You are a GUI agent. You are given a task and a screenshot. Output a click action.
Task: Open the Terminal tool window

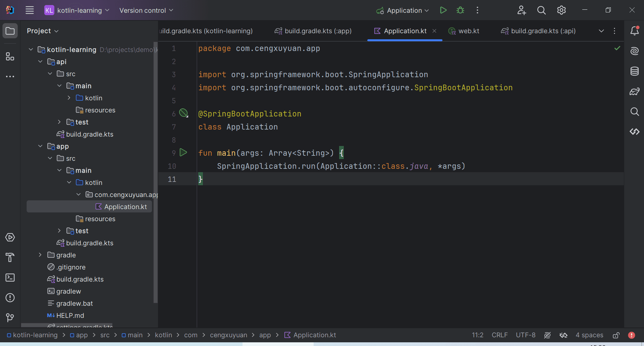10,278
